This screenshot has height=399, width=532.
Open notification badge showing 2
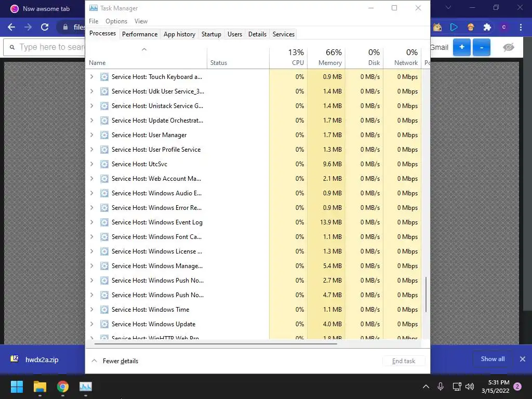(517, 387)
